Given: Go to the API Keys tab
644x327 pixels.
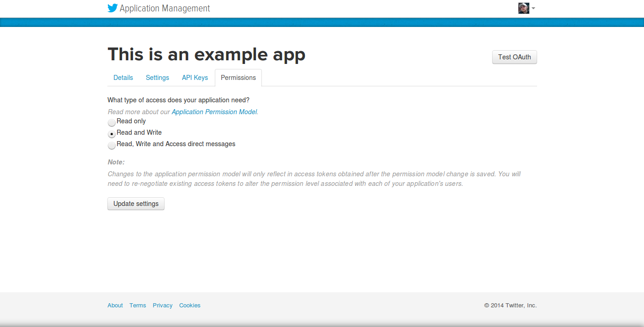Looking at the screenshot, I should [195, 78].
